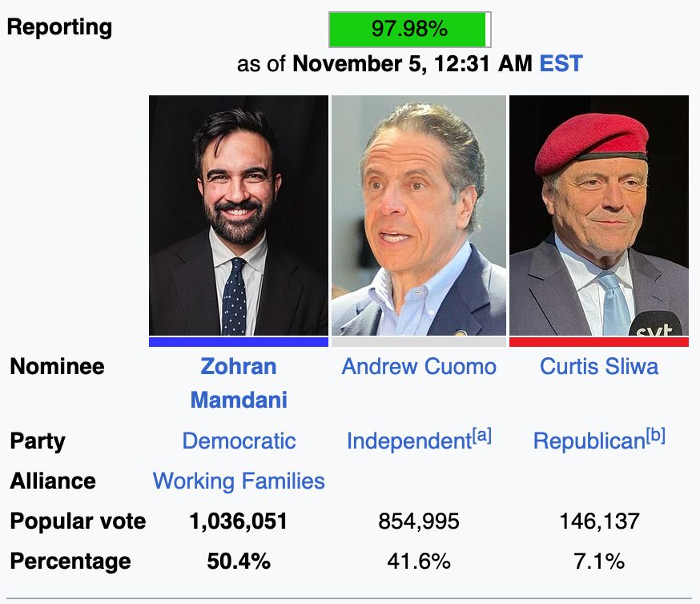The width and height of the screenshot is (700, 604).
Task: Click the photo above Zohran Mamdani's name
Action: point(239,215)
